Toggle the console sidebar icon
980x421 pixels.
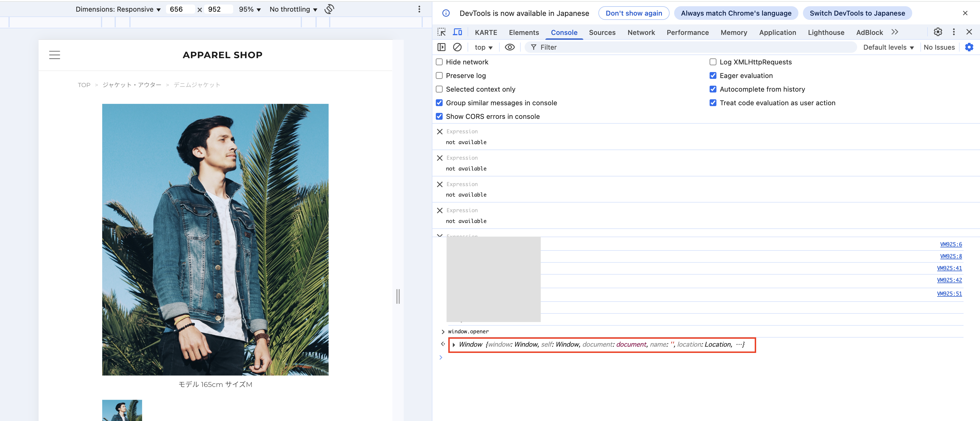[x=441, y=47]
